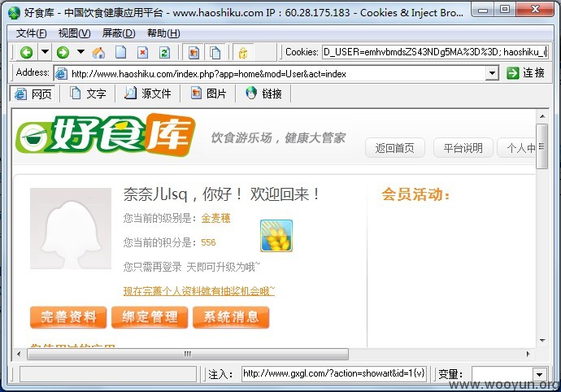The width and height of the screenshot is (561, 392).
Task: Click the application icon in title bar
Action: [15, 13]
